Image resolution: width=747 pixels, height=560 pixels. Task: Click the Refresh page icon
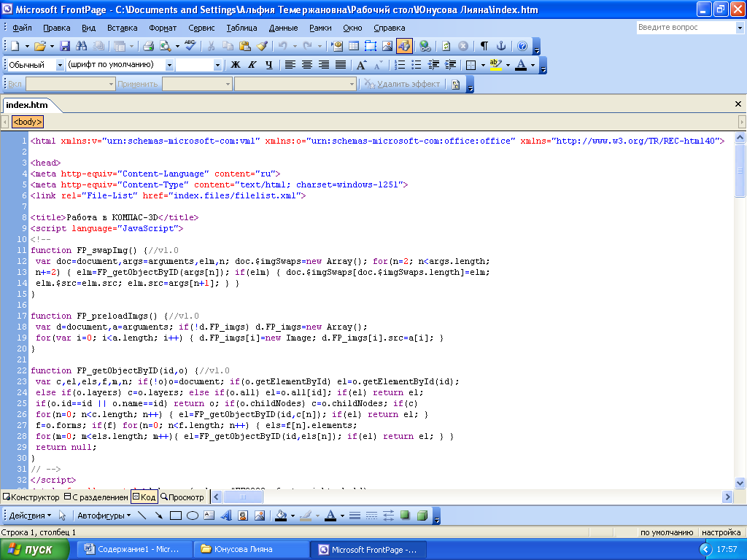click(446, 46)
